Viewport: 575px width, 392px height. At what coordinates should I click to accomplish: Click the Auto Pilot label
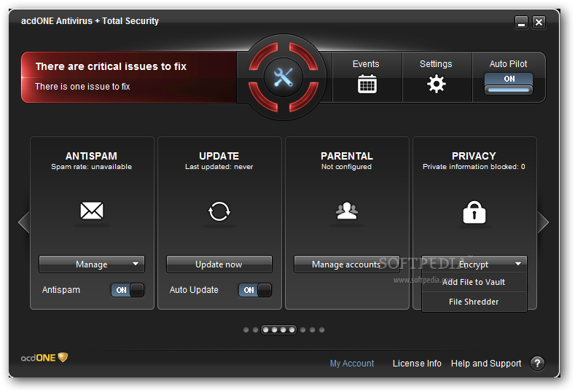click(508, 64)
